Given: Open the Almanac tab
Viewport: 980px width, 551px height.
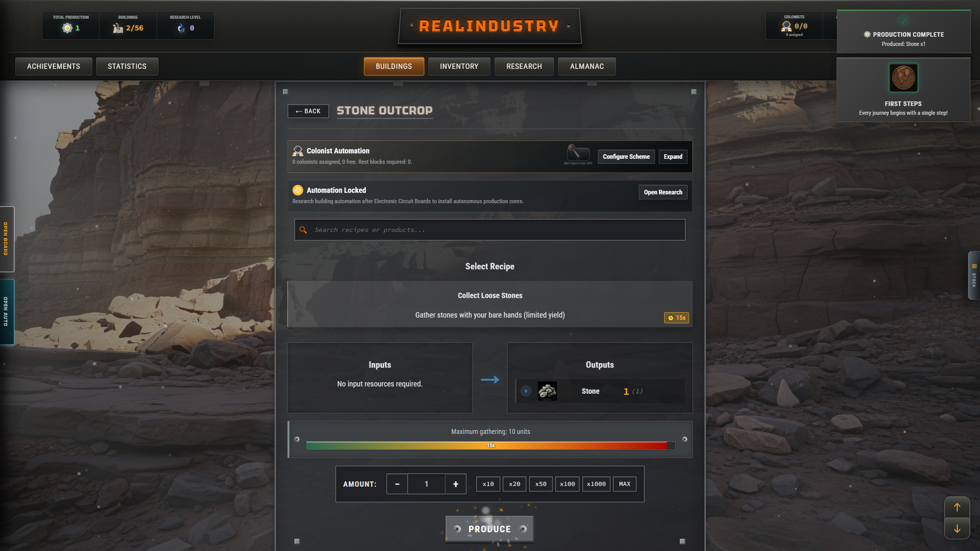Looking at the screenshot, I should (x=587, y=66).
